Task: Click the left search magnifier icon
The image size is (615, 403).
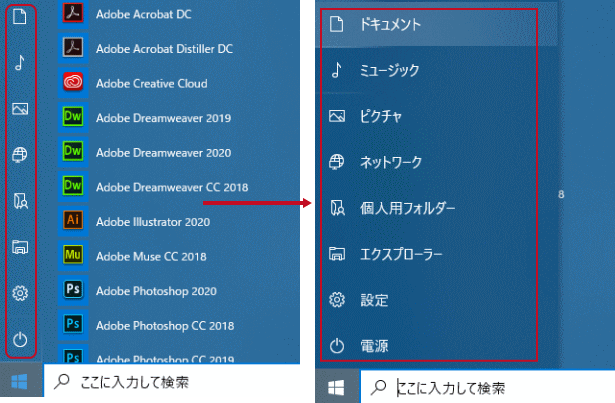Action: coord(62,381)
